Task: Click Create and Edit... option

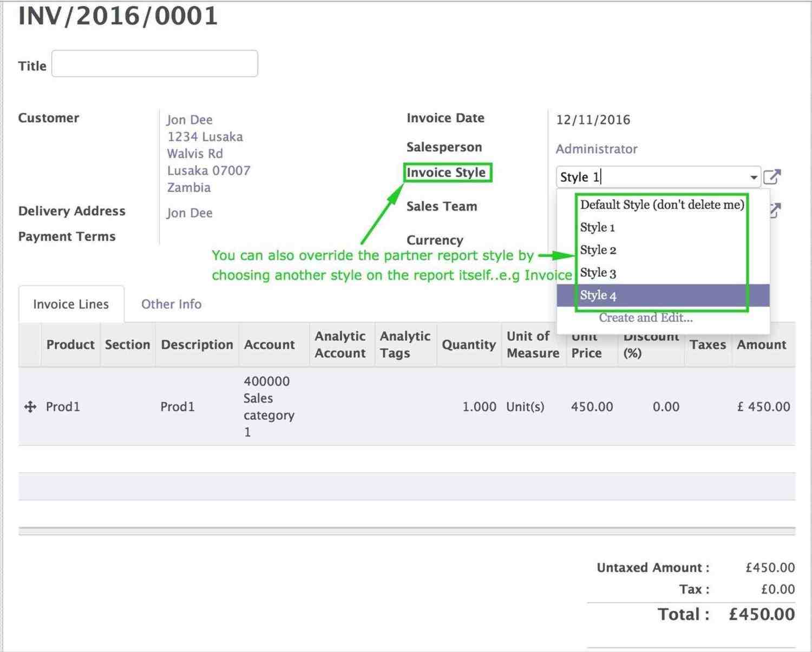Action: click(646, 318)
